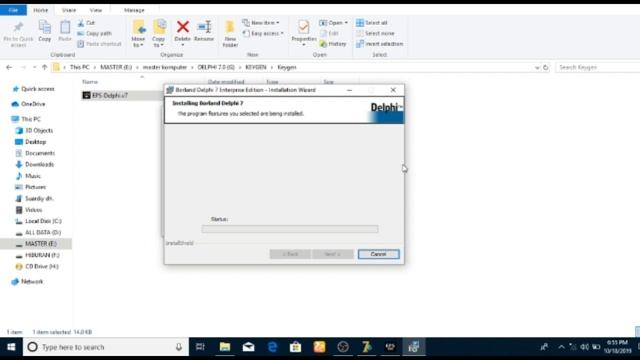Viewport: 640px width, 360px height.
Task: Switch to the Share ribbon tab
Action: [69, 10]
